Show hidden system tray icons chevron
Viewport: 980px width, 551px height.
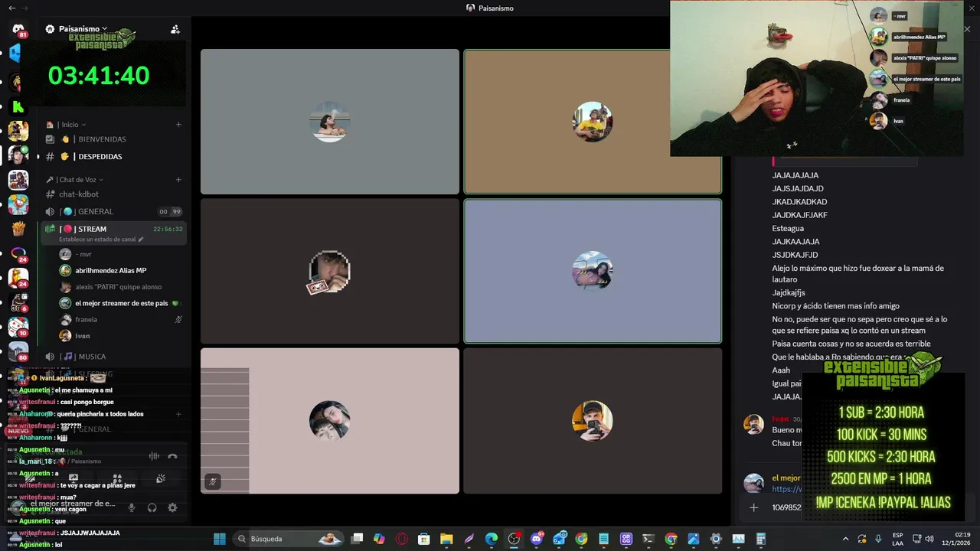click(845, 539)
